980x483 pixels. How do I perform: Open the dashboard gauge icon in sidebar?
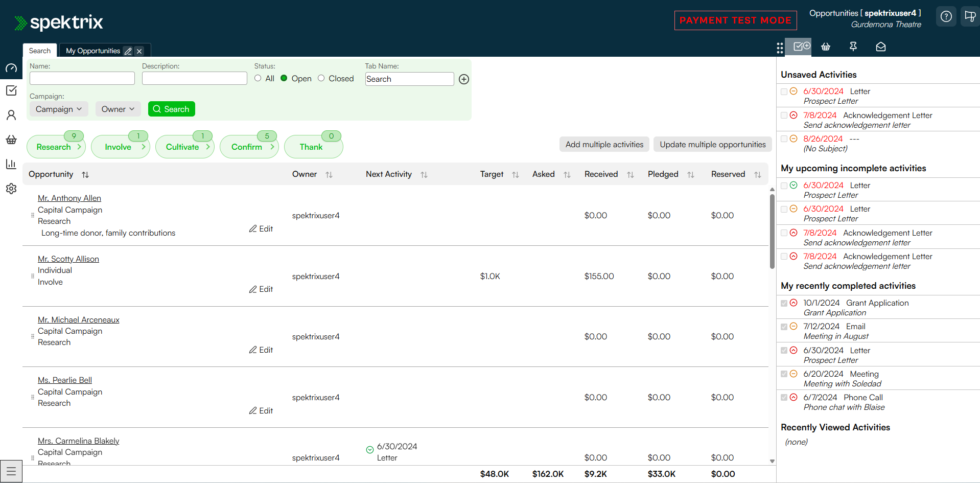(11, 68)
